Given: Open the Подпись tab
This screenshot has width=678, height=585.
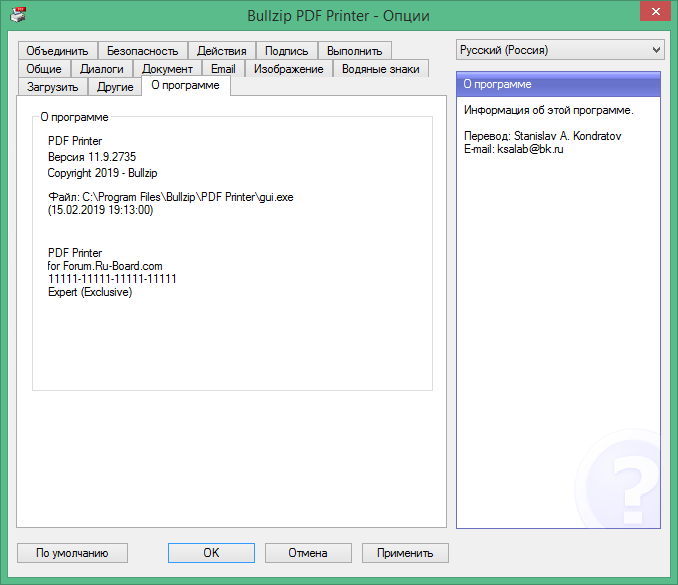Looking at the screenshot, I should click(287, 51).
